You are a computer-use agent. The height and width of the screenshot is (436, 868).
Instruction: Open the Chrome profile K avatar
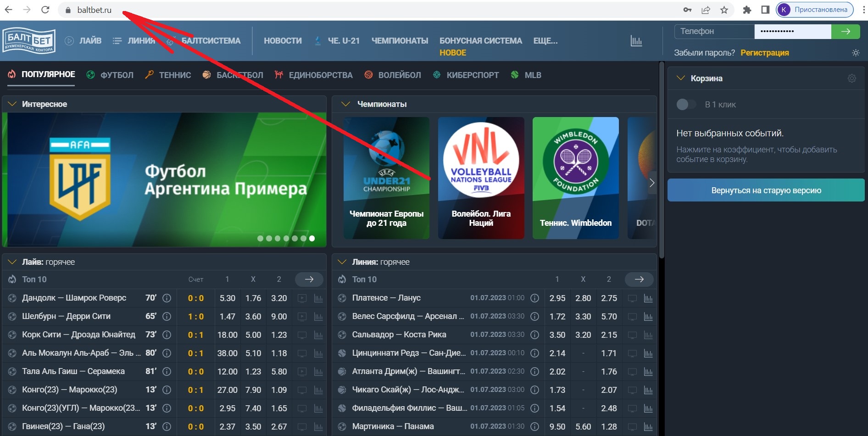pos(784,10)
